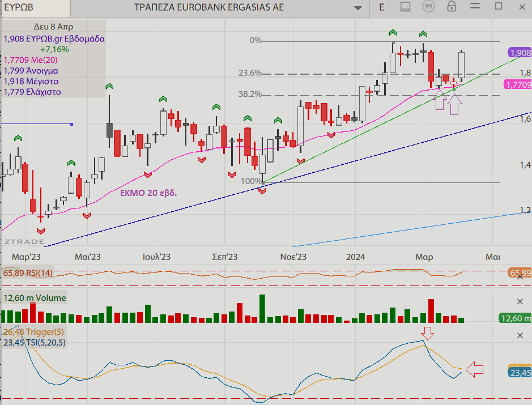Viewport: 532px width, 405px height.
Task: Click the 2024 time axis label
Action: pos(356,257)
